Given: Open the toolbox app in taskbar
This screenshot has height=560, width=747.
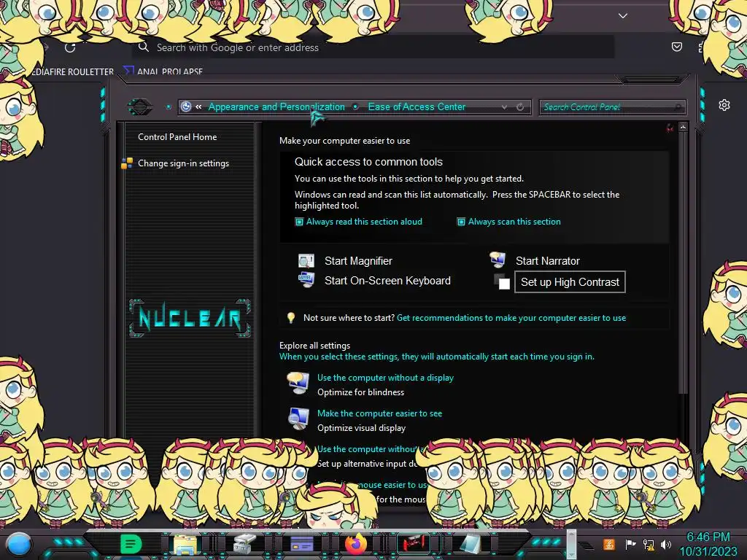Looking at the screenshot, I should [244, 544].
